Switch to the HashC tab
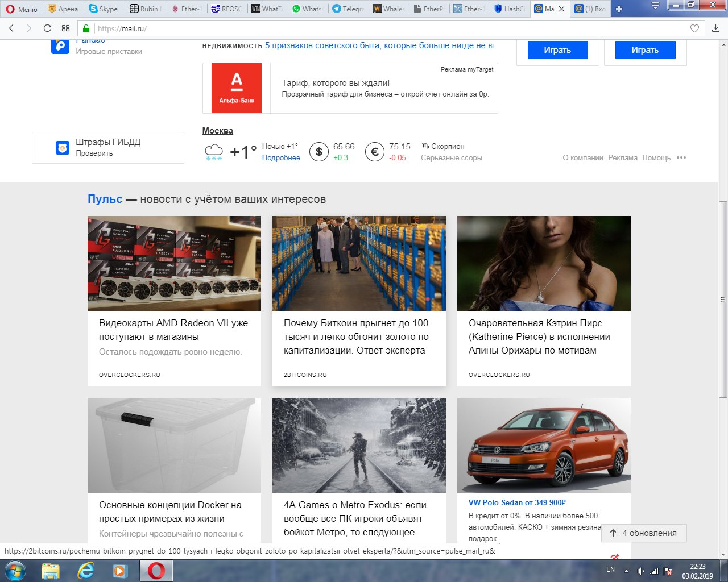Image resolution: width=728 pixels, height=582 pixels. click(510, 9)
